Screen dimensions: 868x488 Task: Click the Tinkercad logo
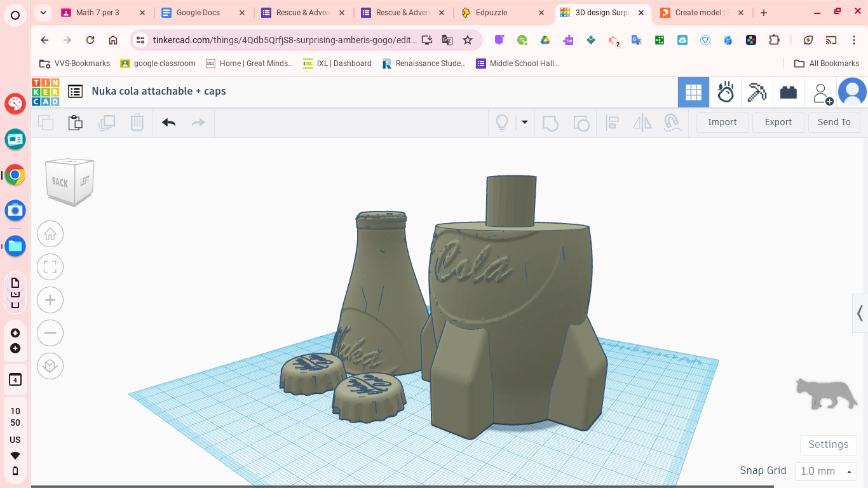[46, 91]
